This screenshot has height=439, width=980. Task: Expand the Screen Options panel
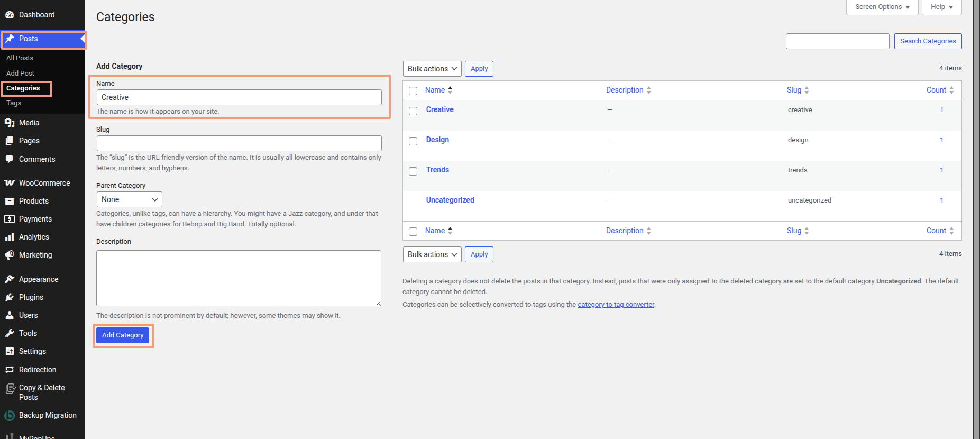click(x=882, y=7)
